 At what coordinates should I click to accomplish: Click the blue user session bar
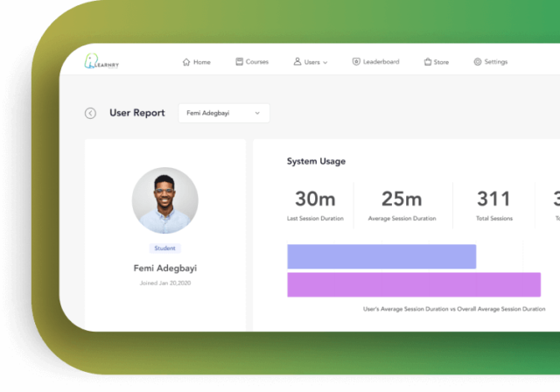[x=381, y=256]
